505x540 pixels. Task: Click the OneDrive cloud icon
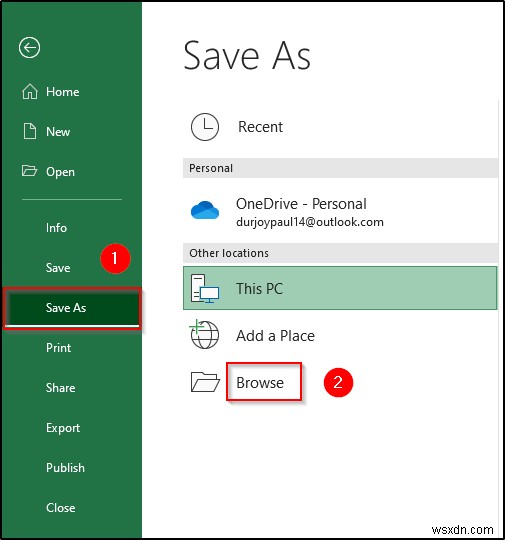tap(205, 210)
